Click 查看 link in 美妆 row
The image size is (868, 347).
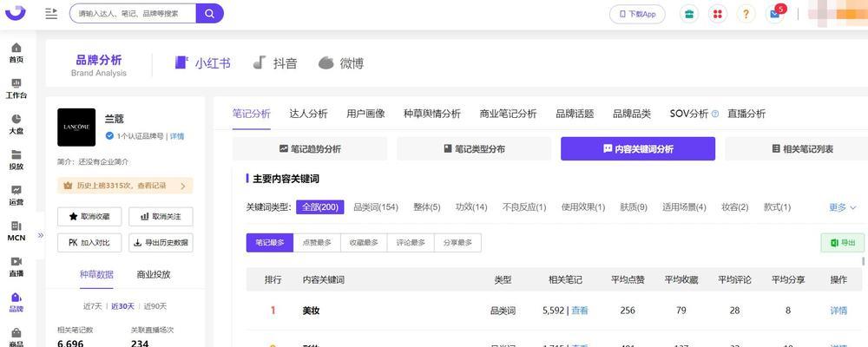coord(580,311)
